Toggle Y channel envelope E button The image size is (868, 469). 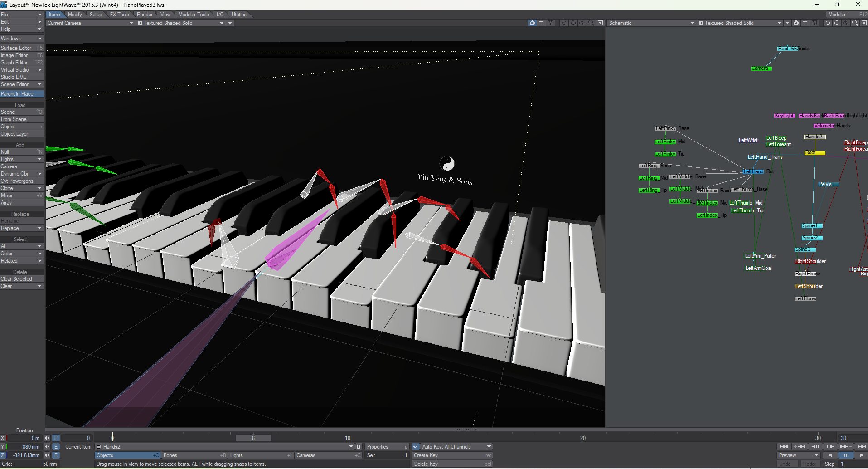(56, 447)
